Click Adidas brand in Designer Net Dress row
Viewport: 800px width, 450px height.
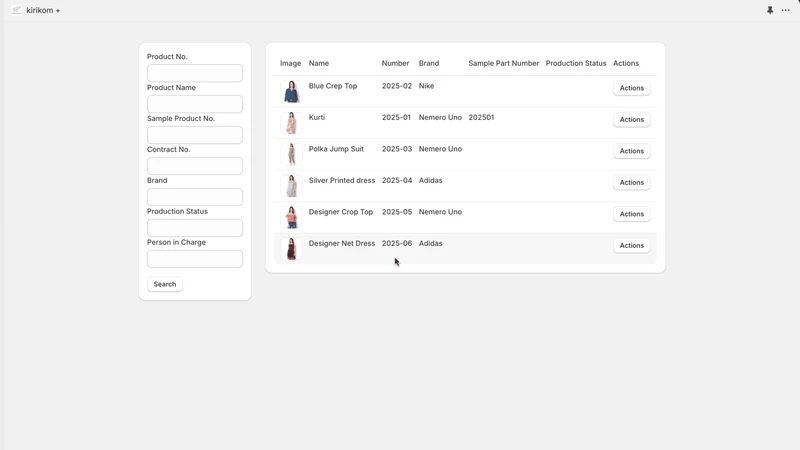click(431, 243)
